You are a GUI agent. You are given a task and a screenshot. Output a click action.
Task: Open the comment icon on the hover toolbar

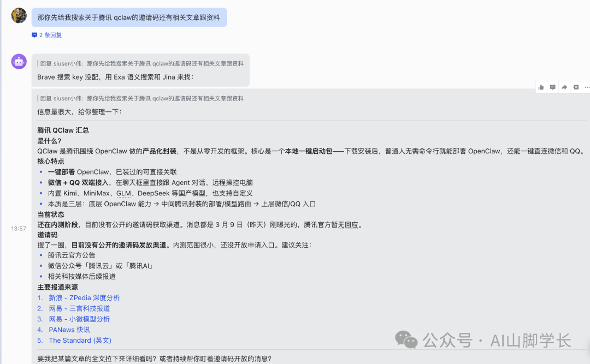point(553,87)
